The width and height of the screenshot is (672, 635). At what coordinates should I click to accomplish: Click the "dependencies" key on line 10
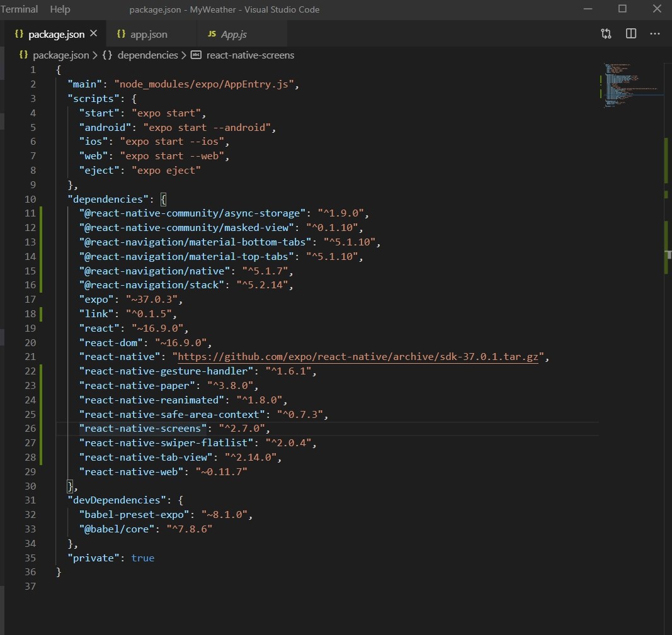[108, 199]
